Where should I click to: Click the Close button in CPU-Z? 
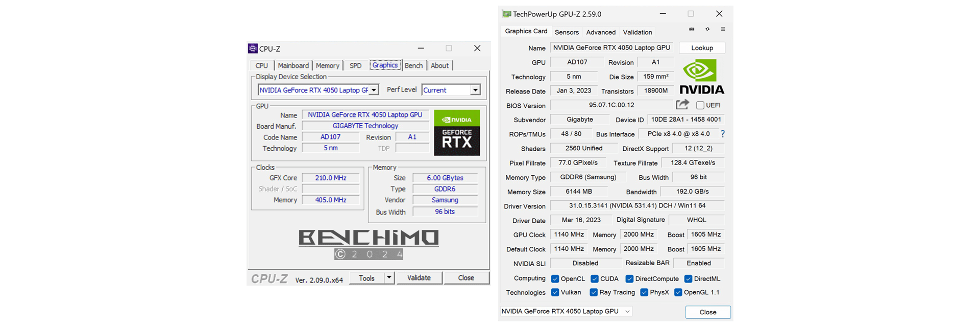466,278
